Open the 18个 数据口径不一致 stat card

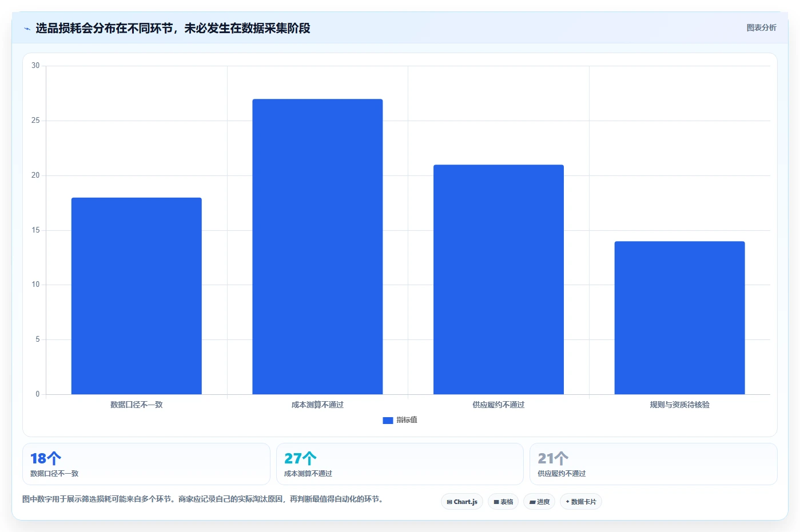[x=146, y=464]
